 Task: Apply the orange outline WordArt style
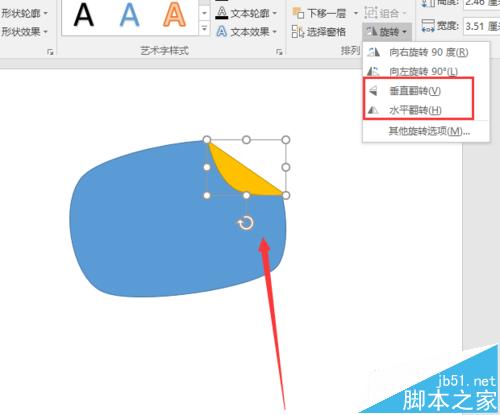[x=174, y=15]
